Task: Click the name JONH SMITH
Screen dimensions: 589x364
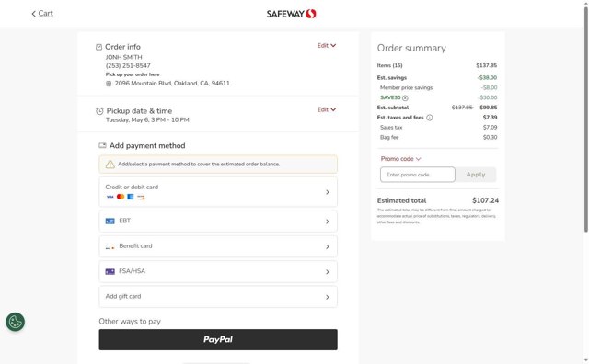Action: pos(123,57)
